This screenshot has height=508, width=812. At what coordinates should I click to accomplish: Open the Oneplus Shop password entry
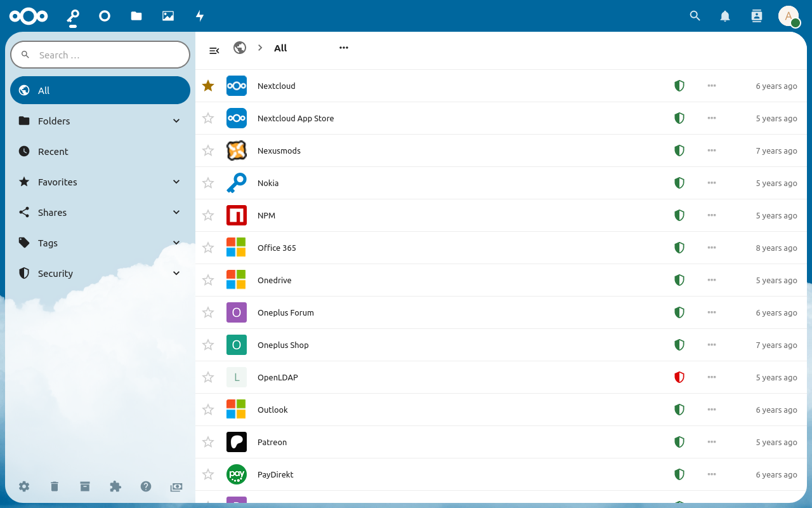(x=501, y=345)
